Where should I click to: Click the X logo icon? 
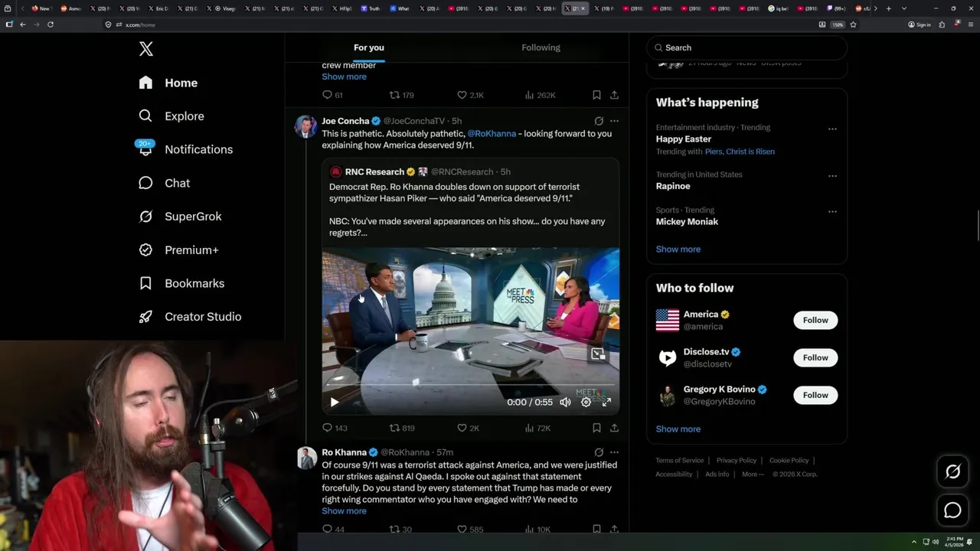(146, 49)
